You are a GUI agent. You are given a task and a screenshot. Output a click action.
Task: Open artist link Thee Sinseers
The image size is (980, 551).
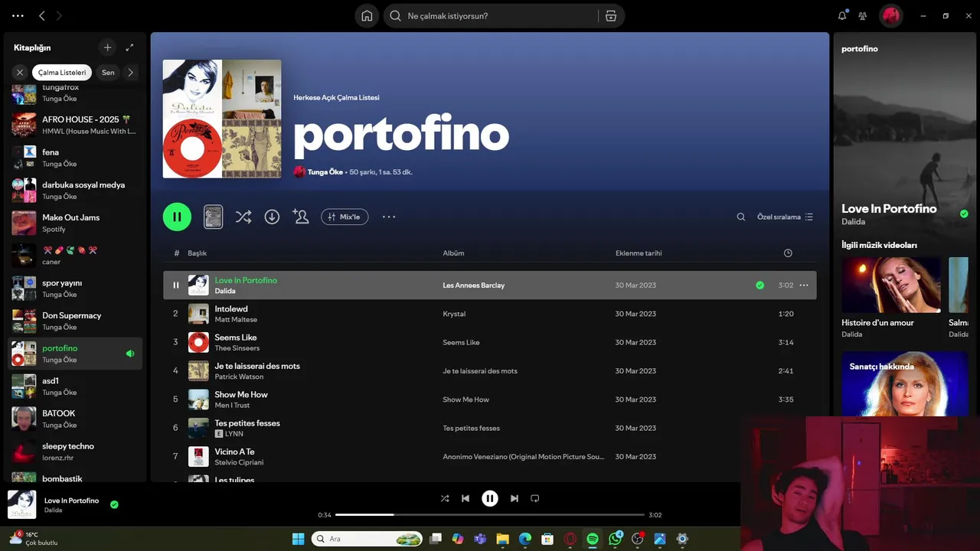tap(237, 348)
